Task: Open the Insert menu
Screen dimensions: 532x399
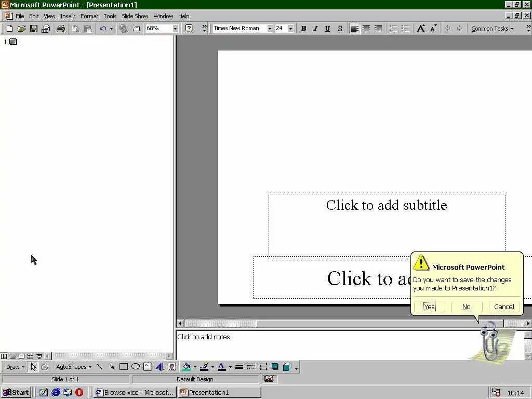Action: click(68, 16)
